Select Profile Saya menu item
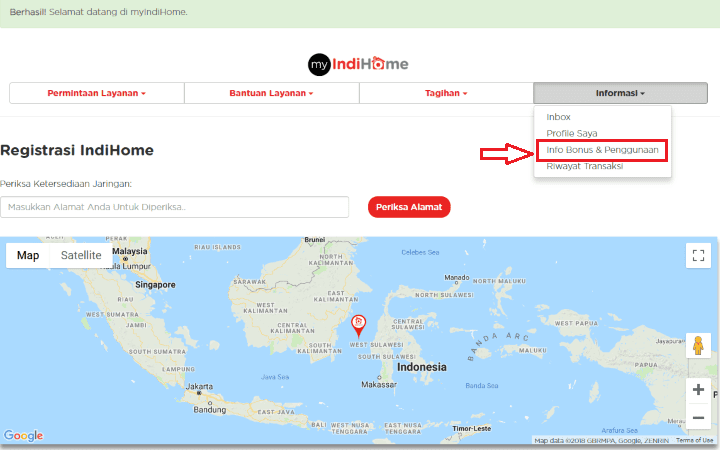 571,133
